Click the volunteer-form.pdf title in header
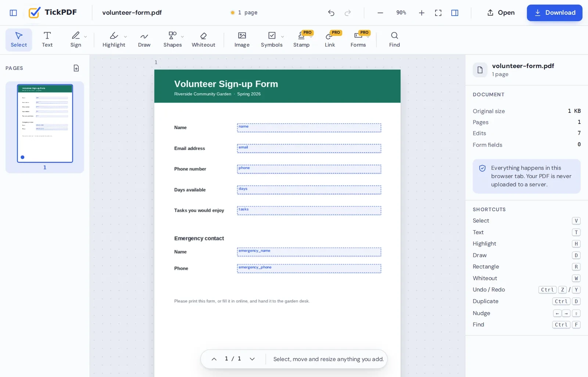Image resolution: width=588 pixels, height=377 pixels. pos(132,13)
